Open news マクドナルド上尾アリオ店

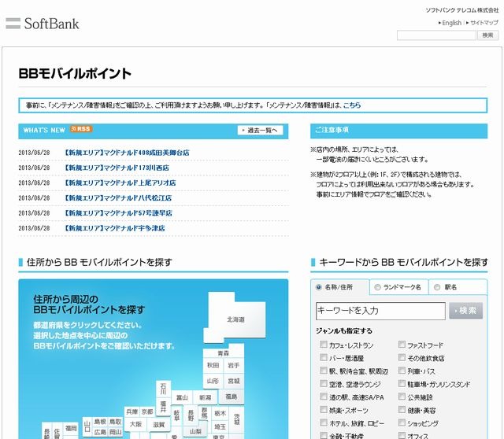[120, 183]
